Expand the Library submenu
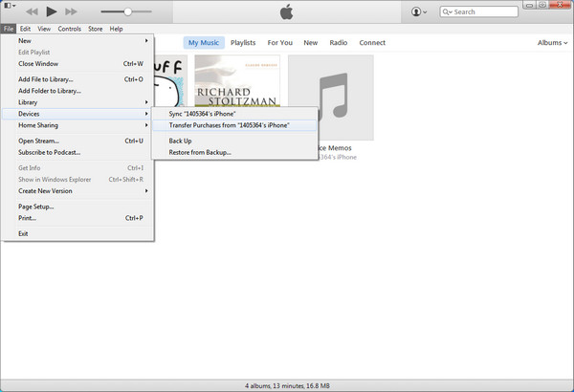 pos(77,102)
